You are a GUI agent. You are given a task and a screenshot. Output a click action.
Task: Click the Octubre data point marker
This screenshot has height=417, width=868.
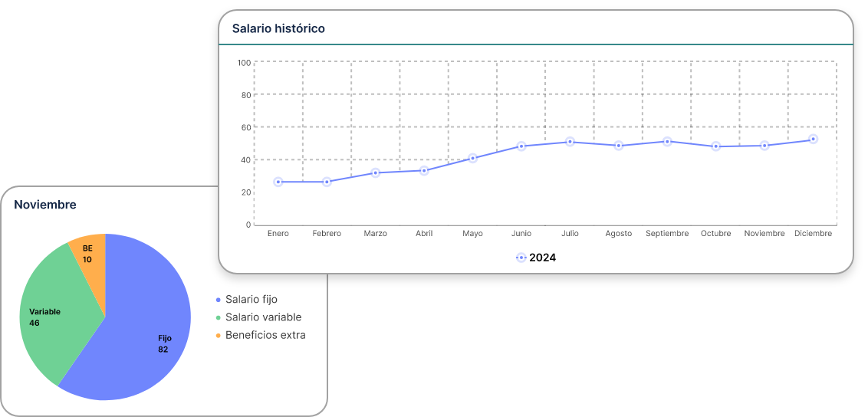pyautogui.click(x=715, y=146)
